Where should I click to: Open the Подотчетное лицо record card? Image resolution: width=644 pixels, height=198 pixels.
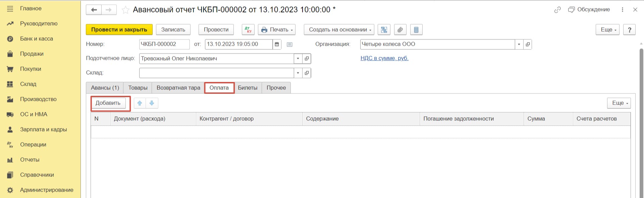307,58
